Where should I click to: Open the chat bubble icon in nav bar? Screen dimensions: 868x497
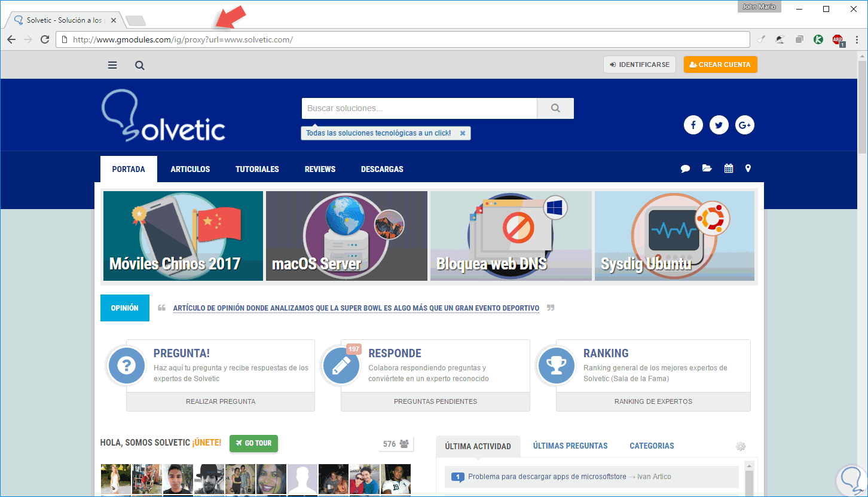point(686,169)
